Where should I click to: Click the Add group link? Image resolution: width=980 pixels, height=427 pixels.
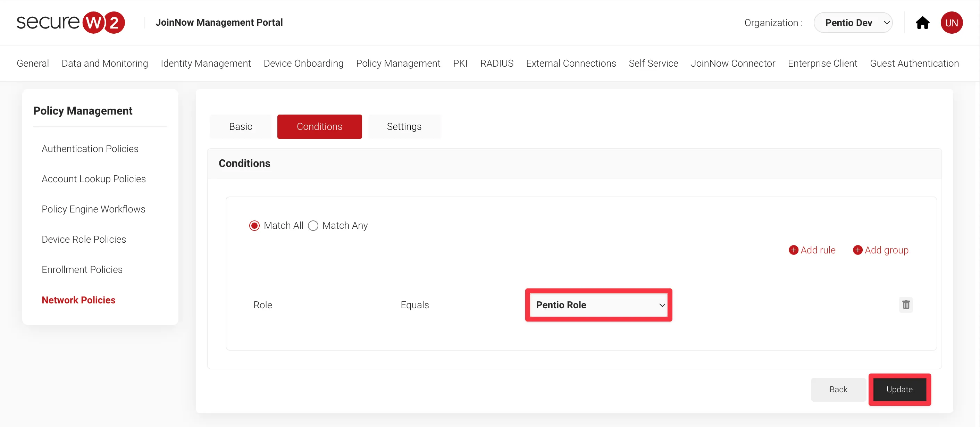[880, 250]
